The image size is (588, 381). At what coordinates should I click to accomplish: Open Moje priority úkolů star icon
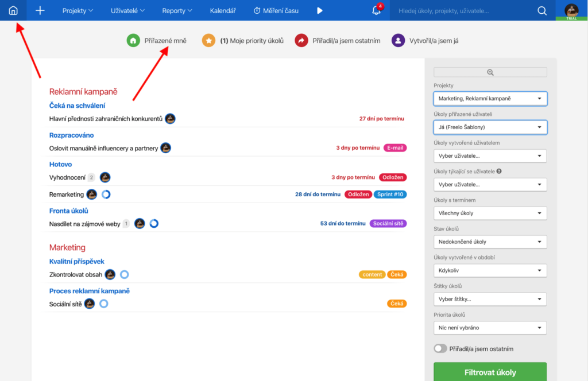[x=208, y=41]
